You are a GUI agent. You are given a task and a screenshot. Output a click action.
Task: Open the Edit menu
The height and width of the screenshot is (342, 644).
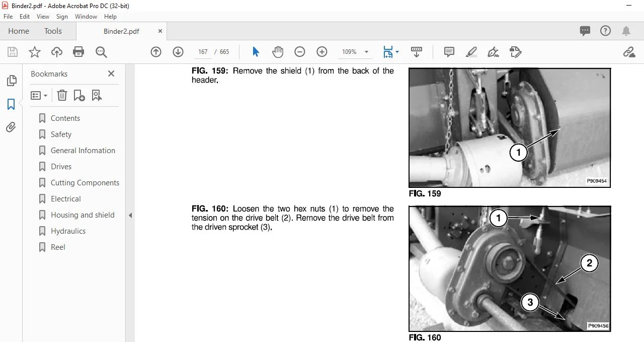pos(25,17)
